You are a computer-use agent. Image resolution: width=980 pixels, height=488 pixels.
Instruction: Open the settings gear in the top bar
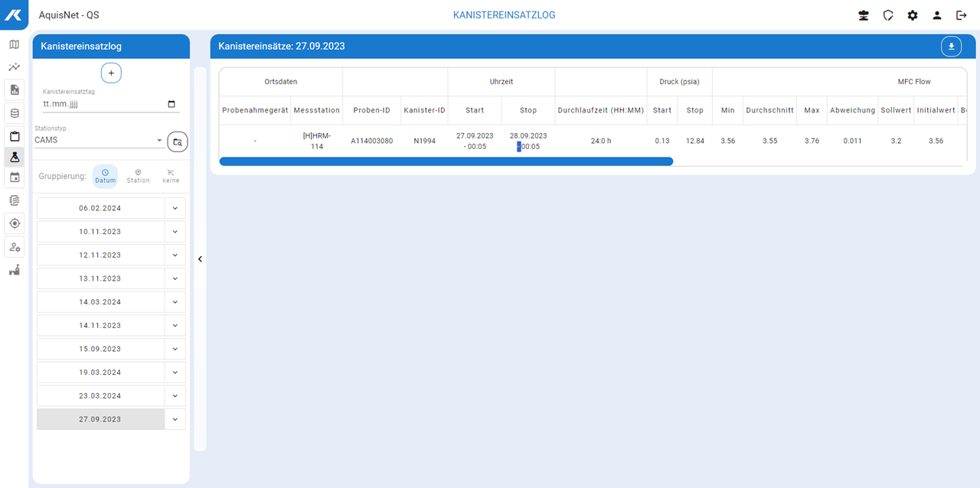pos(913,15)
